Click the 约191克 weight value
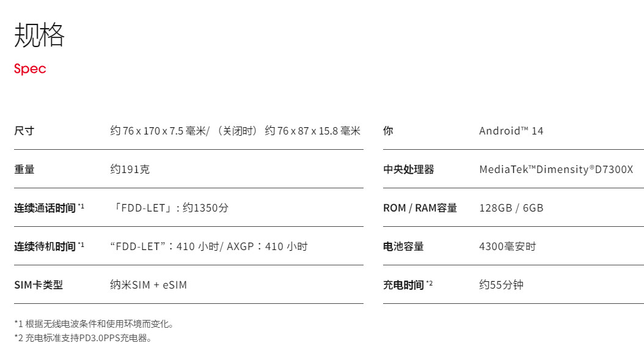Viewport: 644px width, 354px height. (130, 169)
